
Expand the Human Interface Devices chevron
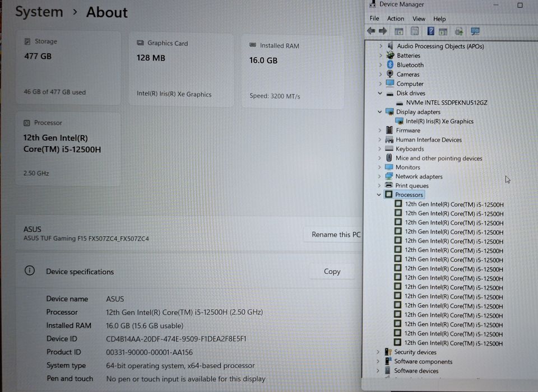pyautogui.click(x=379, y=139)
